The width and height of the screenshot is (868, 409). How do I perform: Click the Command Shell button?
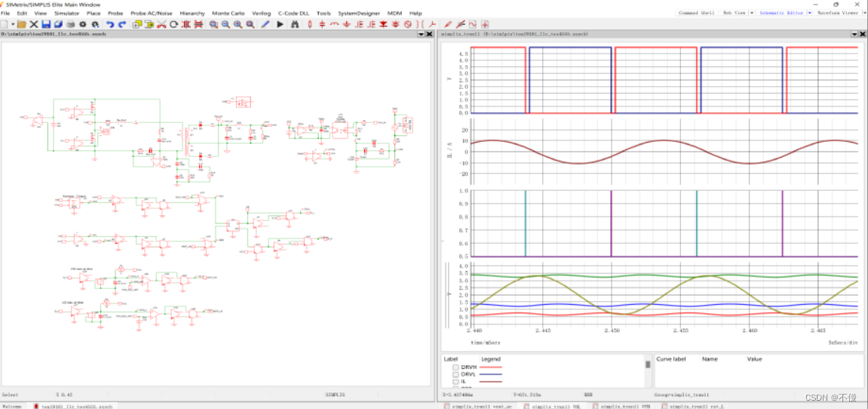pyautogui.click(x=696, y=12)
